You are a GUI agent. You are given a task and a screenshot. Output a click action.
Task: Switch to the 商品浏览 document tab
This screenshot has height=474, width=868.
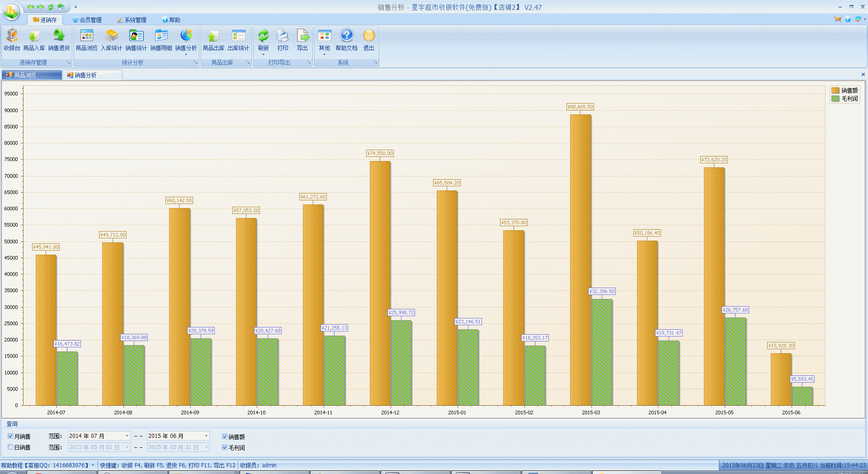click(x=32, y=75)
